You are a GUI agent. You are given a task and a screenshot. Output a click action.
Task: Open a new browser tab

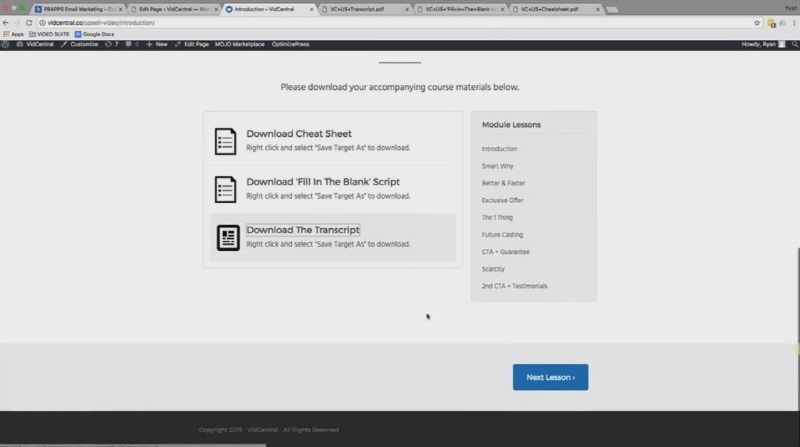[x=612, y=10]
